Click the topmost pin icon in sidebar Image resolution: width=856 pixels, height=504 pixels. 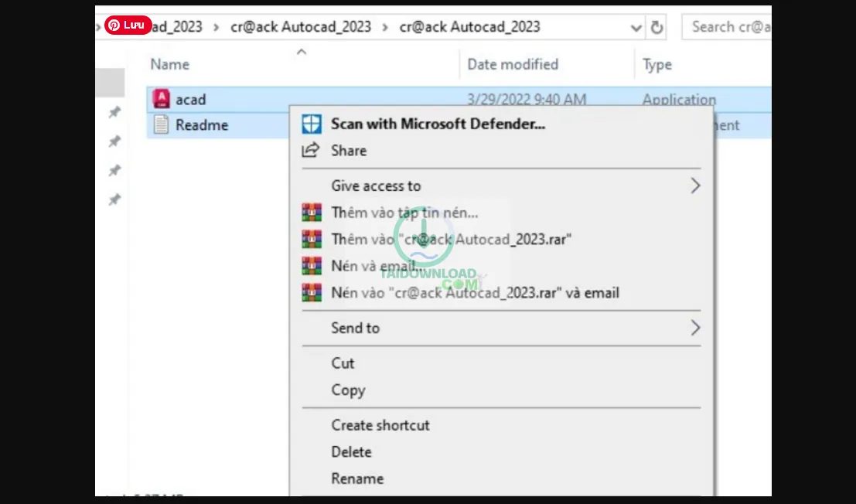pyautogui.click(x=114, y=112)
